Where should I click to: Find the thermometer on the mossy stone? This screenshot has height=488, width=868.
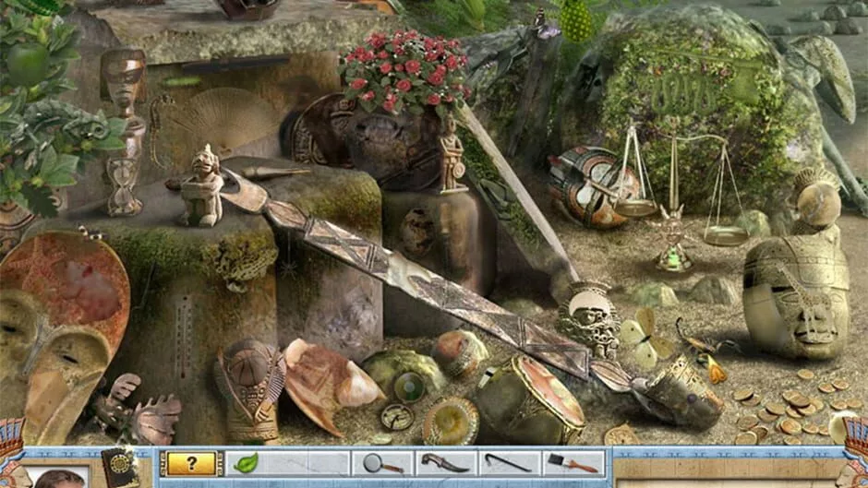click(x=183, y=337)
